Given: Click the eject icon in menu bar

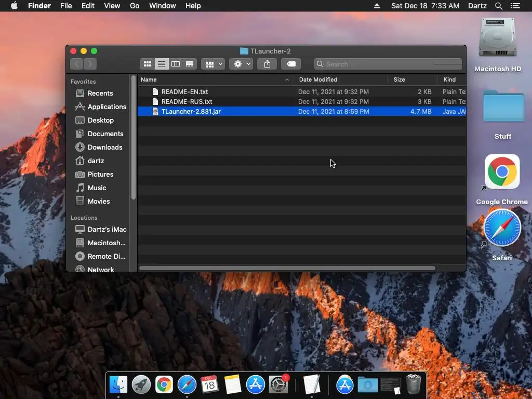Looking at the screenshot, I should pos(377,6).
